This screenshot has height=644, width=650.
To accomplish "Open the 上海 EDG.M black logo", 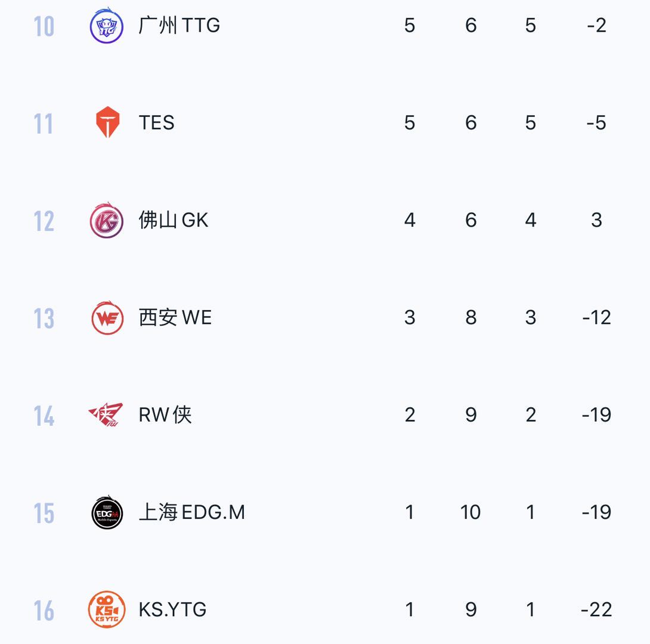I will coord(107,512).
